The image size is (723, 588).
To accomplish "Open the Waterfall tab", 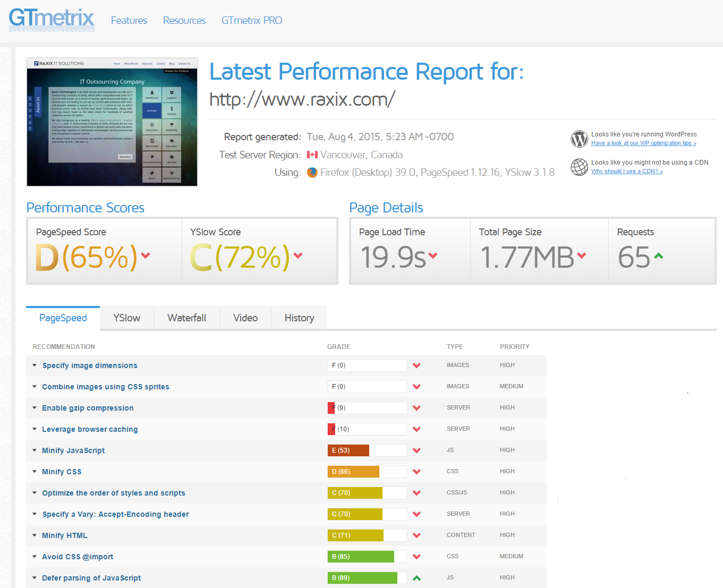I will [186, 318].
